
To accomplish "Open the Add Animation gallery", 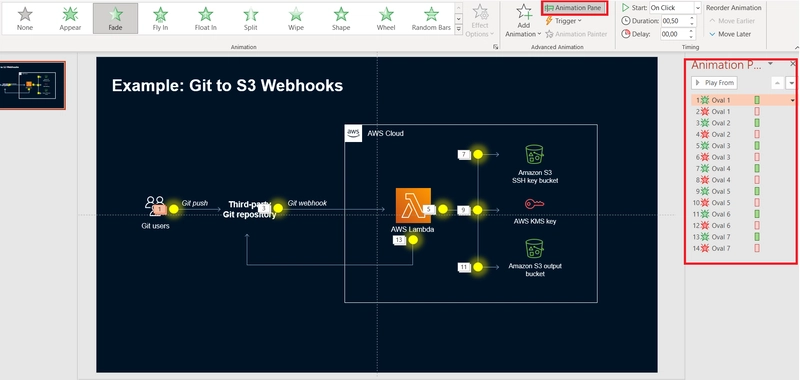I will click(x=523, y=20).
